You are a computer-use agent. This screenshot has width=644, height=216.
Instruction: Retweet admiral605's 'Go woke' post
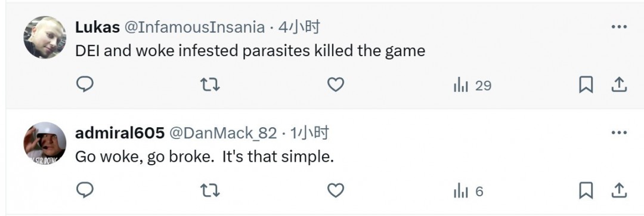tap(210, 191)
